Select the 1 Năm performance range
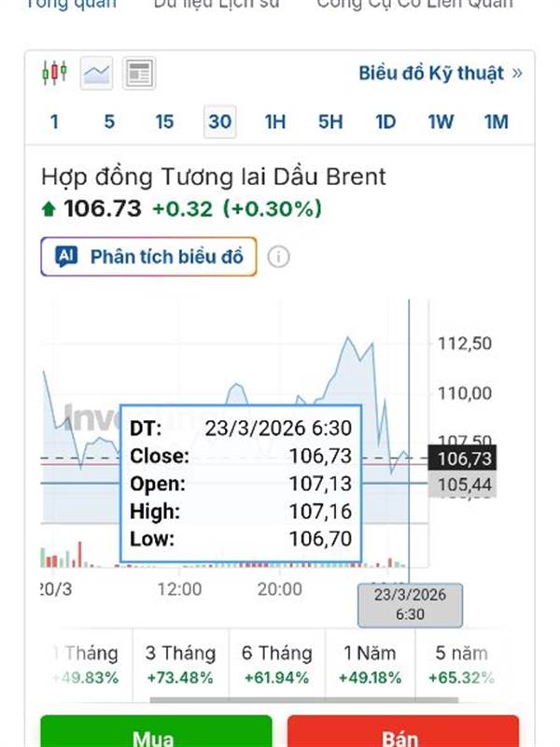The width and height of the screenshot is (560, 747). point(370,663)
